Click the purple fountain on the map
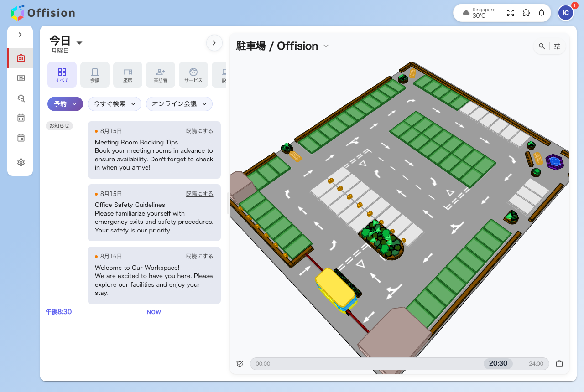The image size is (584, 392). click(554, 162)
